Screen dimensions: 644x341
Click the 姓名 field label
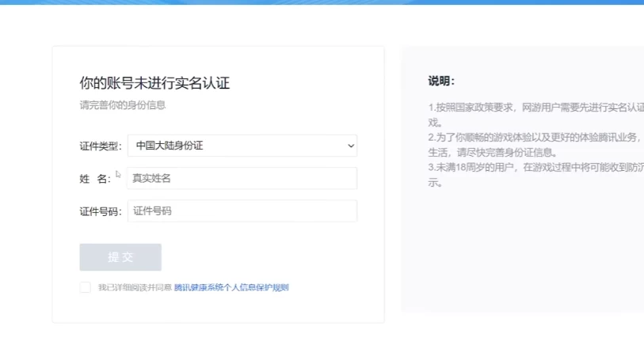pos(94,179)
